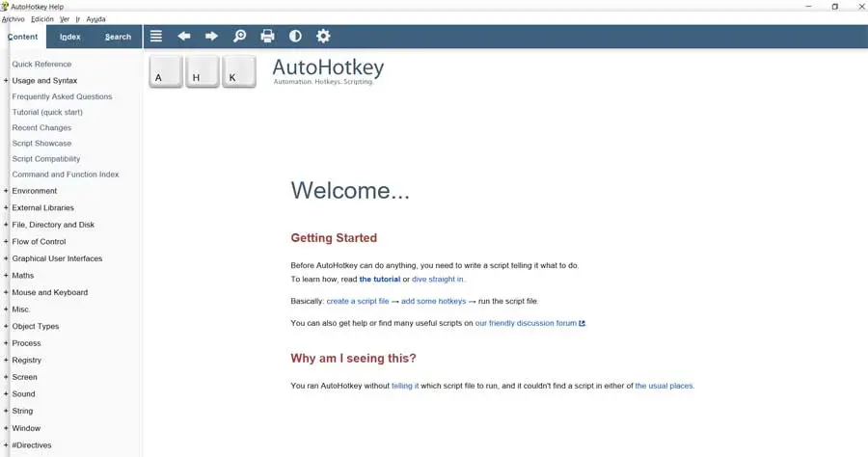This screenshot has height=457, width=868.
Task: Open the Ir menu
Action: coord(77,19)
